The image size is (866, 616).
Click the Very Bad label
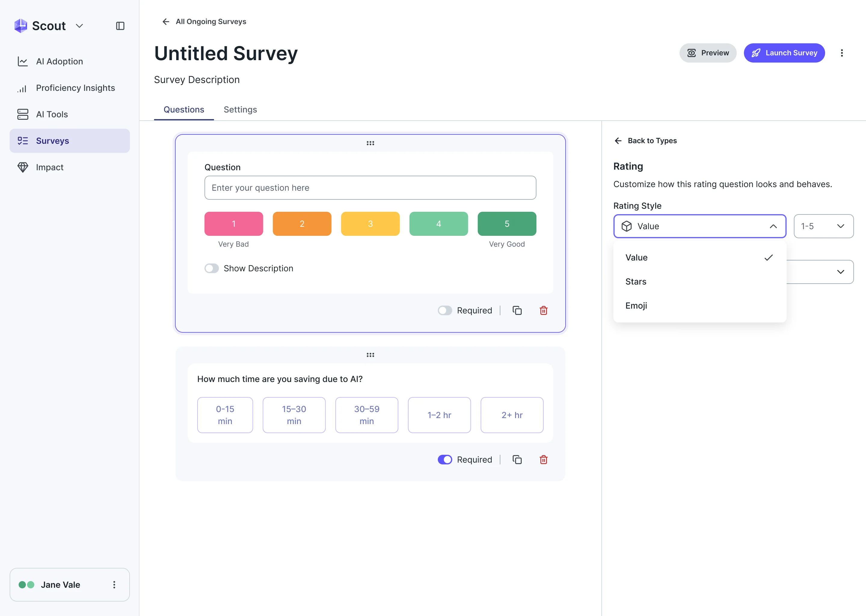(x=234, y=244)
